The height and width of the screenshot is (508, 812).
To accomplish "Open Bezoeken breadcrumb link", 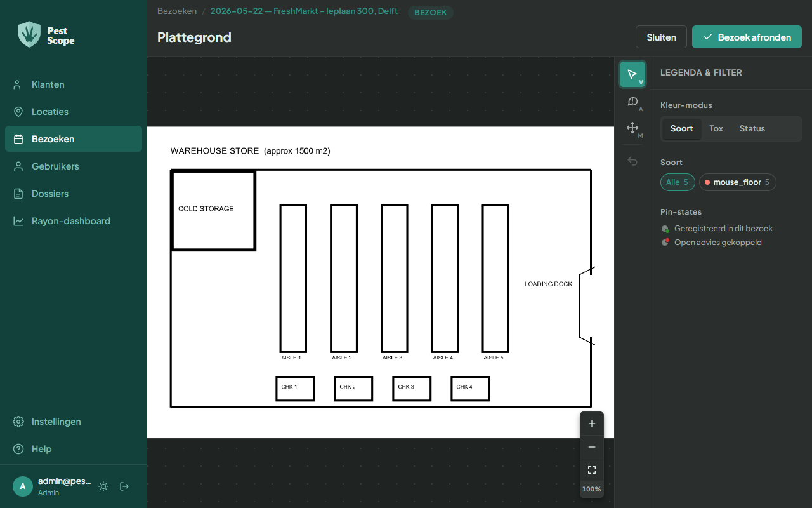I will click(177, 11).
